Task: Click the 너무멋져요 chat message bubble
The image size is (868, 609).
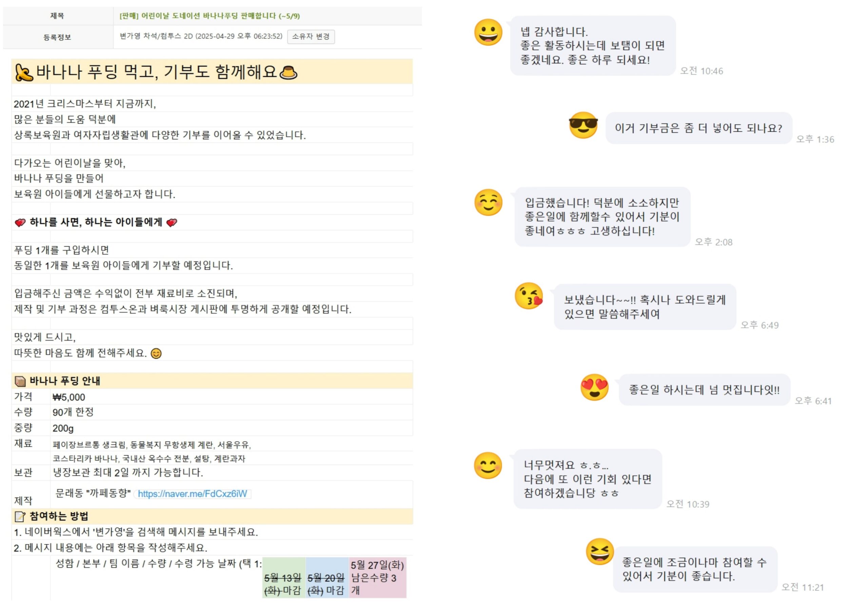Action: pos(588,479)
